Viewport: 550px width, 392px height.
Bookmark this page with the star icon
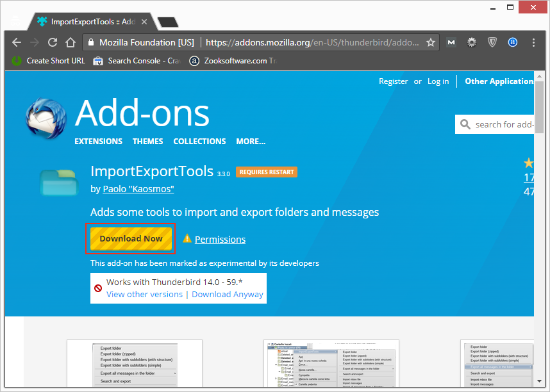pyautogui.click(x=431, y=43)
